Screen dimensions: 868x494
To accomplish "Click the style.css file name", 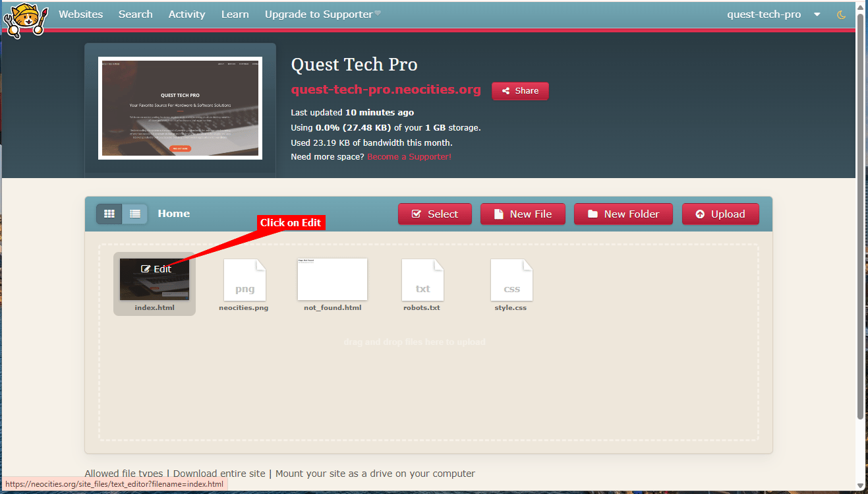I will [511, 308].
